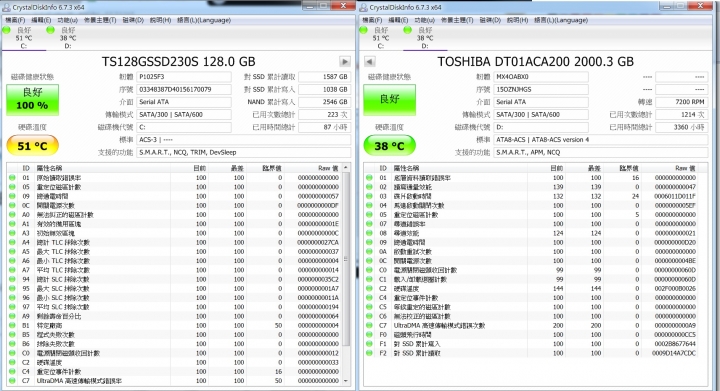This screenshot has width=720, height=391.
Task: Select the D: 38 °C disk tab in right window
Action: [x=425, y=38]
